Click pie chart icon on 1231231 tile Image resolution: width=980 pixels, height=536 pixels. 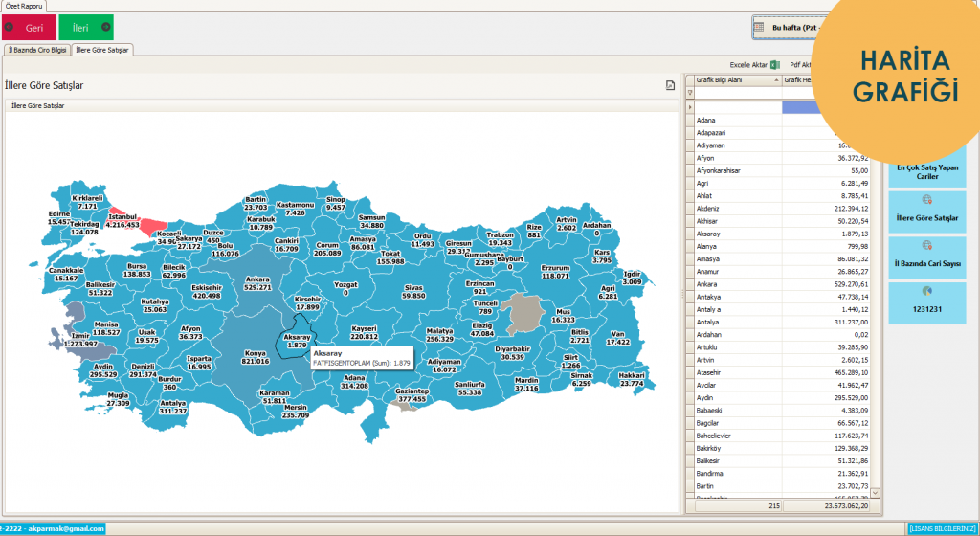(x=926, y=291)
